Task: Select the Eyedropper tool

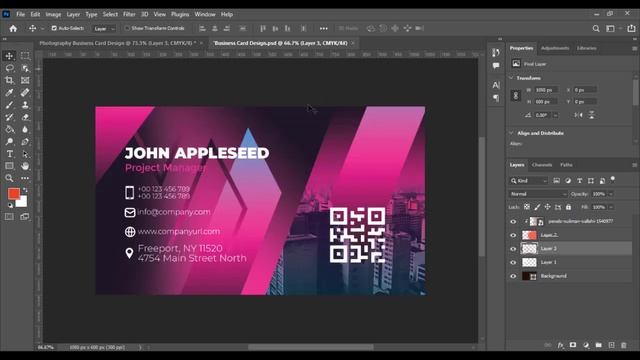Action: [9, 92]
